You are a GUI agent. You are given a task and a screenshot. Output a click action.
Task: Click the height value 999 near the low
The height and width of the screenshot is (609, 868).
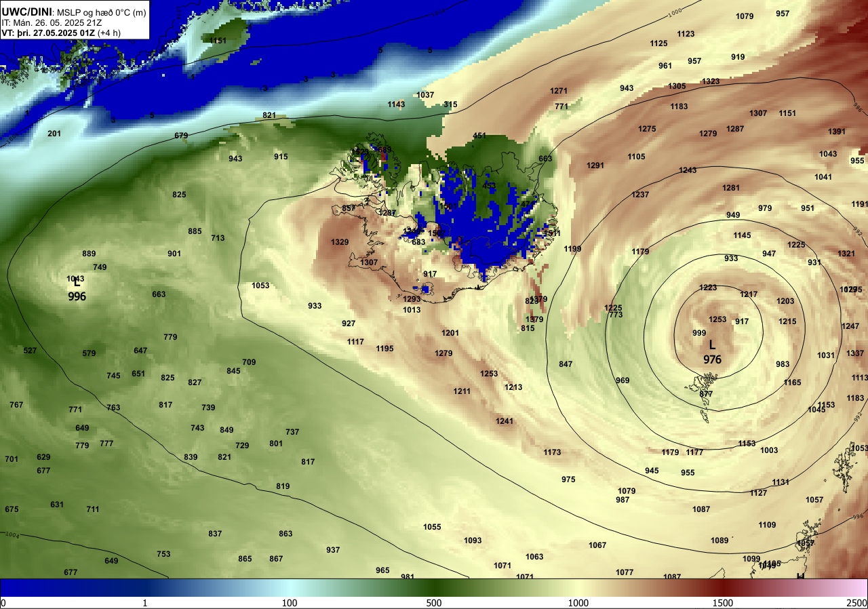coord(699,333)
